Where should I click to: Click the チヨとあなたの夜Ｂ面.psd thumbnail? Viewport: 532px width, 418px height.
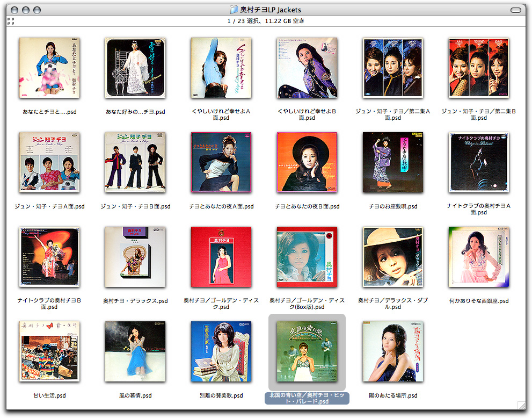pyautogui.click(x=307, y=162)
